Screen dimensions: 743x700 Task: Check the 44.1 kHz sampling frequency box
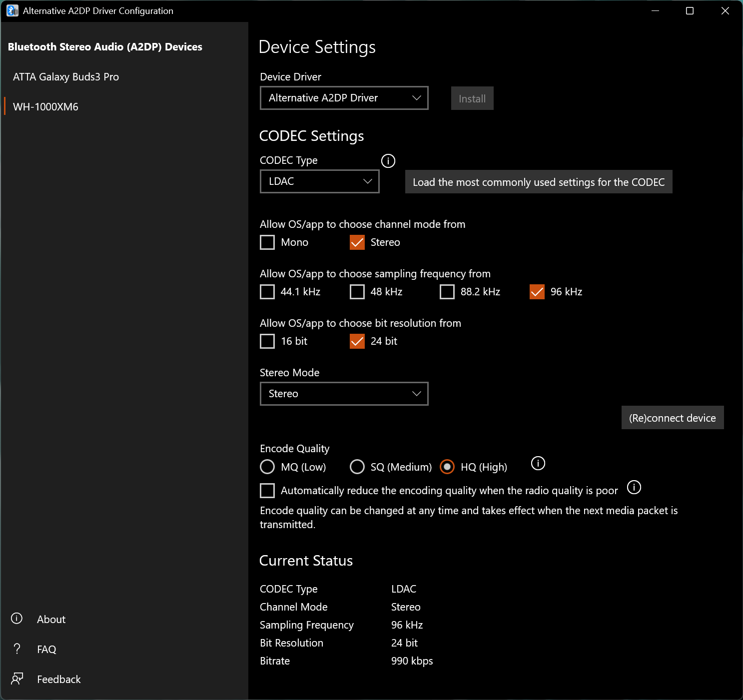(x=267, y=292)
